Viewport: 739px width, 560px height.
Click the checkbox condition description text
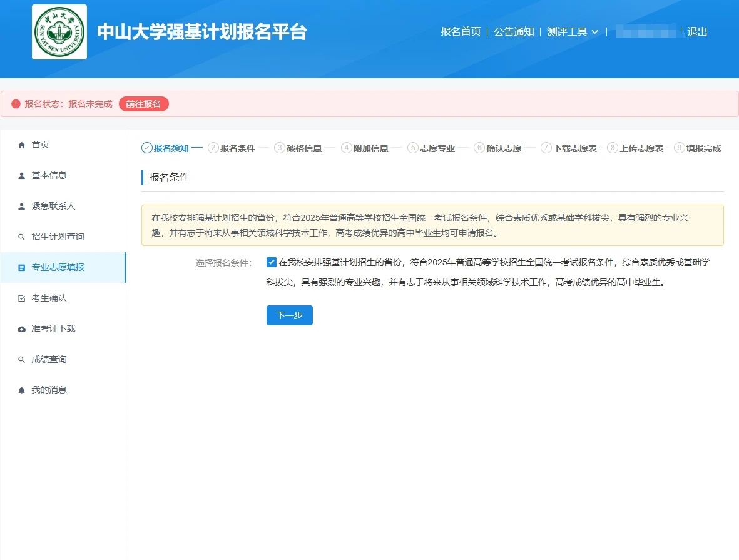488,272
